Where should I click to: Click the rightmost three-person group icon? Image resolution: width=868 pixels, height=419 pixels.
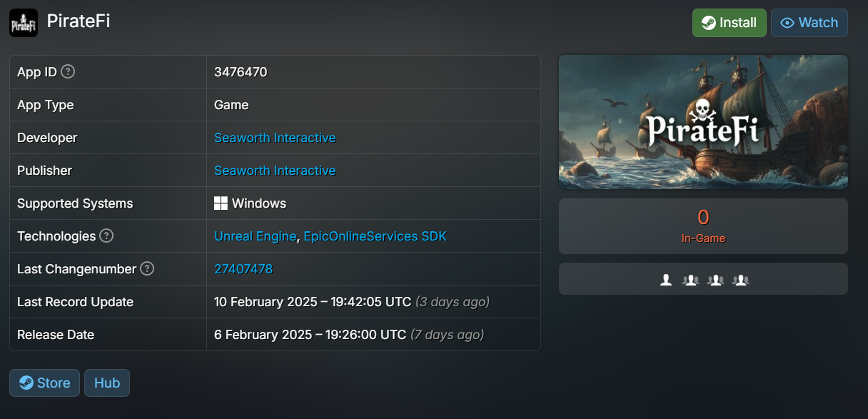point(741,280)
